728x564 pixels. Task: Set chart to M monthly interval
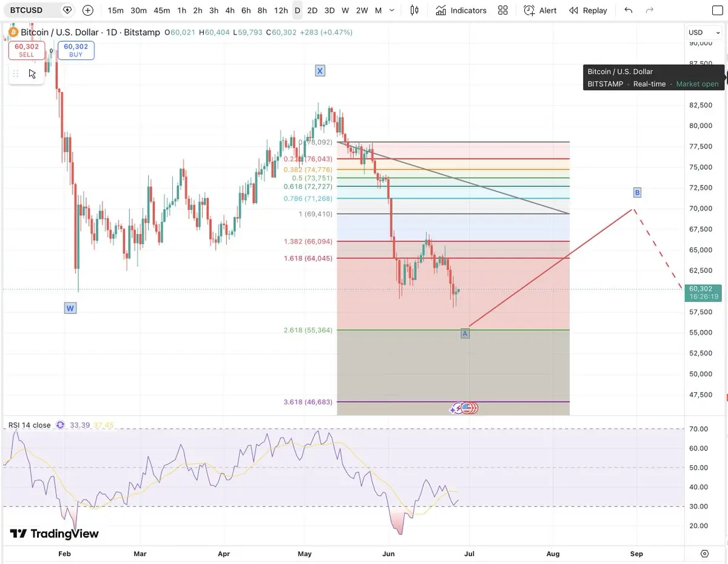[378, 10]
